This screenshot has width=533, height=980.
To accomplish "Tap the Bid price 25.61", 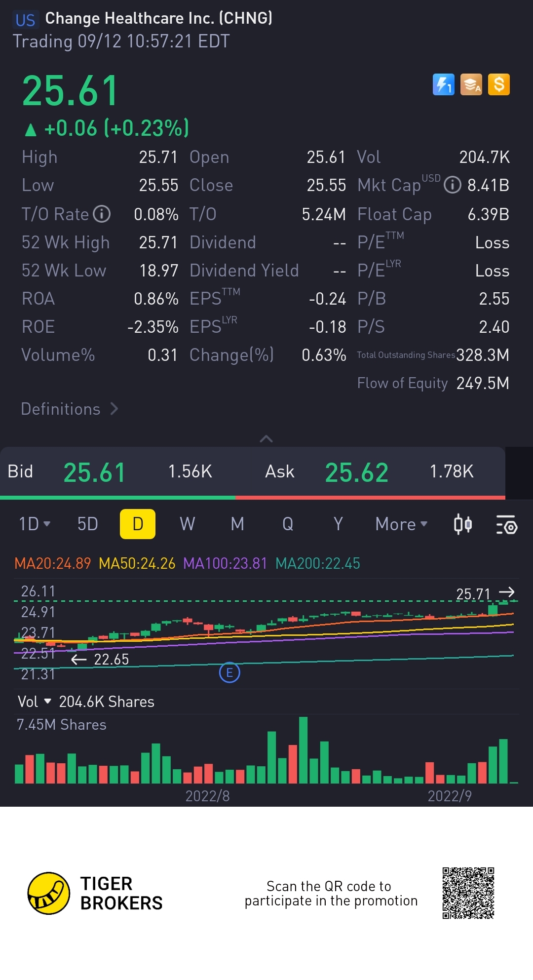I will coord(95,472).
